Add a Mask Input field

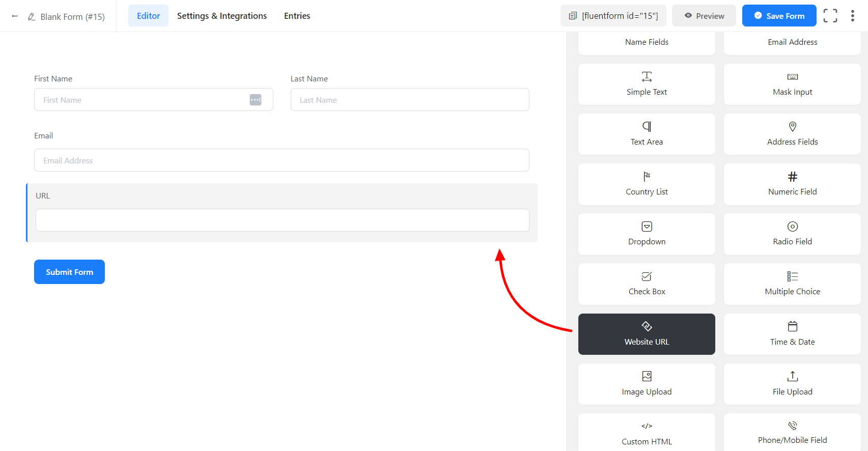(x=792, y=84)
